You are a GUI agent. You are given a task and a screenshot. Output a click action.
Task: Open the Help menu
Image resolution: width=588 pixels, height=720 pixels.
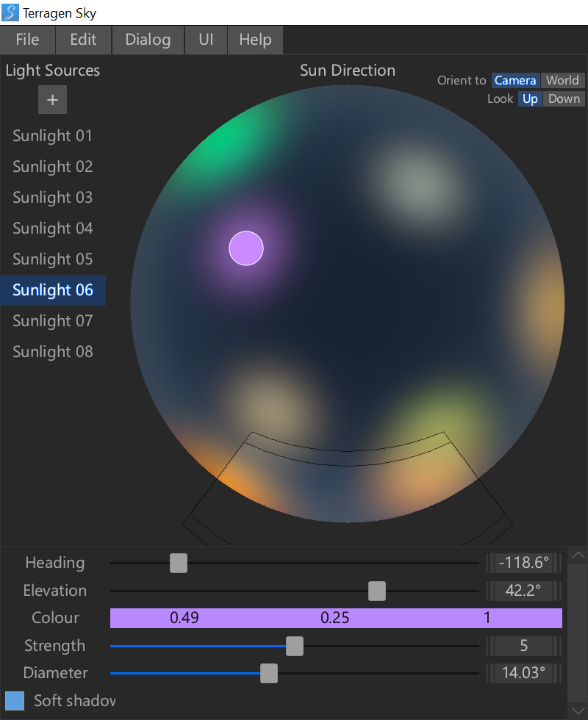click(255, 40)
